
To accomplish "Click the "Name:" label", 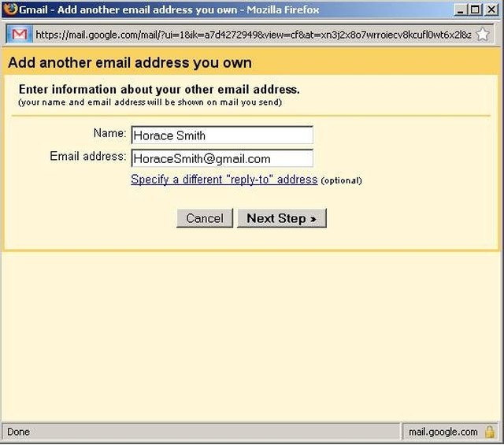I will coord(110,133).
